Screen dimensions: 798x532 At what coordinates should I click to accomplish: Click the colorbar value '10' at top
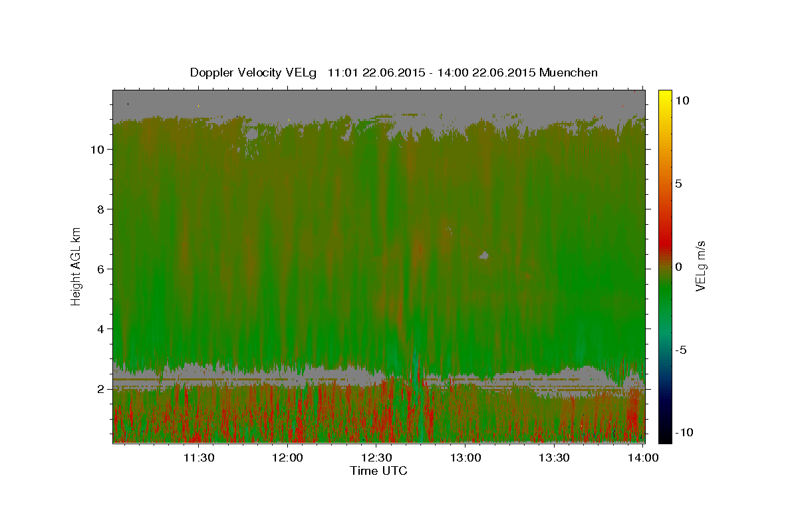683,100
